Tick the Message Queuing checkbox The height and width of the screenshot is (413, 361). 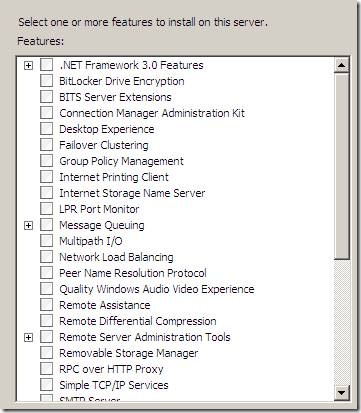(46, 225)
